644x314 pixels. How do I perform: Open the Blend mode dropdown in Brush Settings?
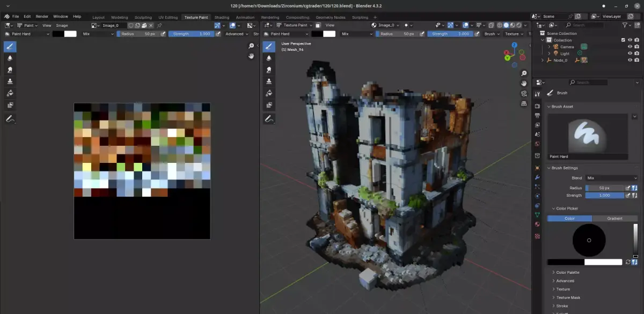[611, 178]
